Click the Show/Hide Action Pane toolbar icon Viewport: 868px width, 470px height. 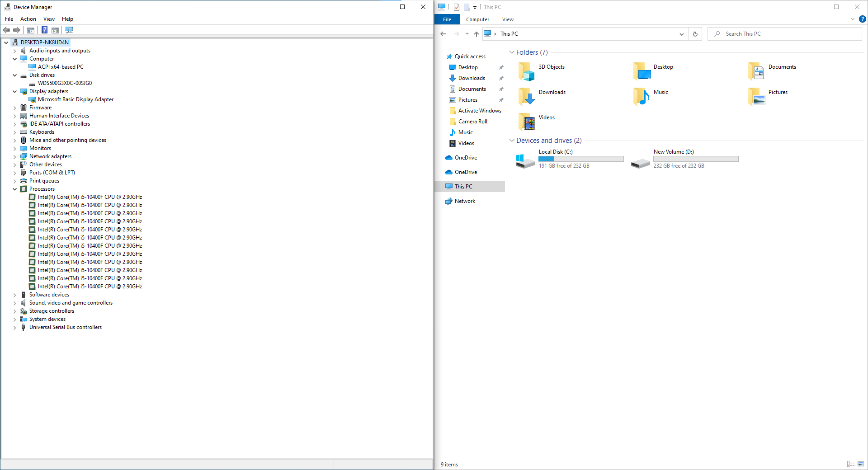55,30
